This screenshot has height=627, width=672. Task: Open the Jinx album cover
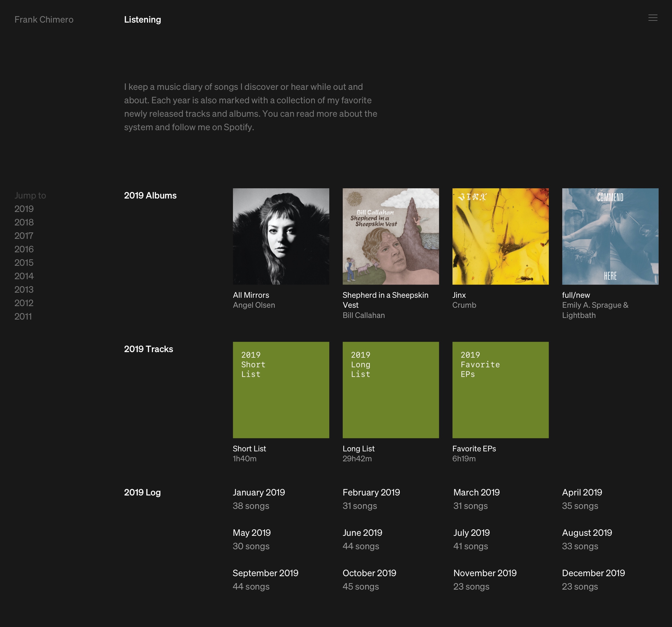[x=501, y=236]
